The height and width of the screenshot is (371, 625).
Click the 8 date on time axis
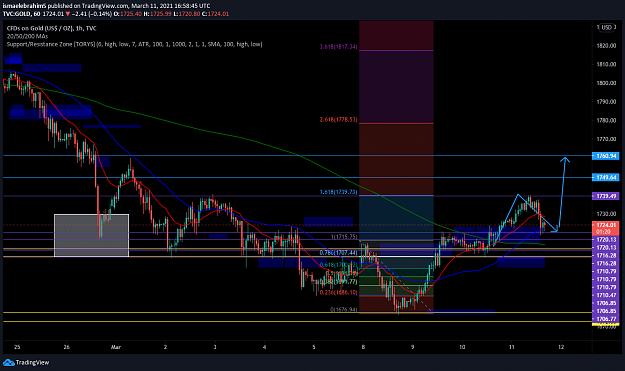tap(363, 347)
